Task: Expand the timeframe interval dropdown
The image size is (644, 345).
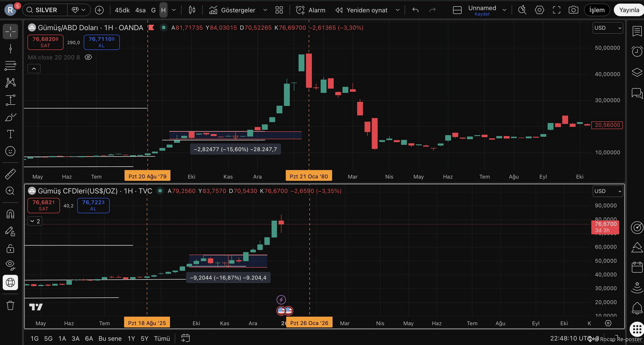Action: pos(174,10)
